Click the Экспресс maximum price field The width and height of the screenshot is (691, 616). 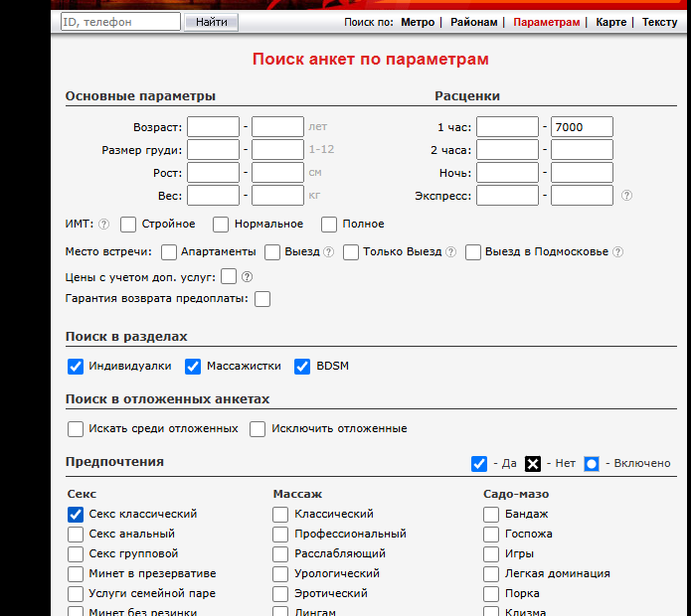(582, 196)
